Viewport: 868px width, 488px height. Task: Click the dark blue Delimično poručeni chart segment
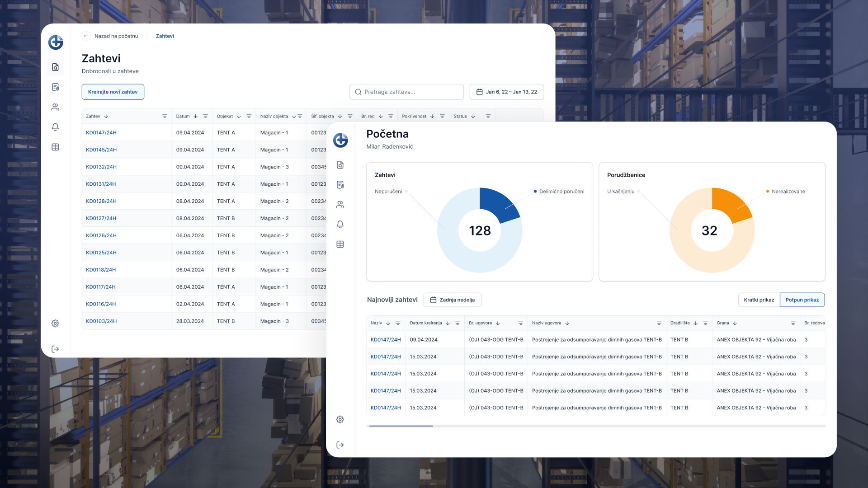497,203
